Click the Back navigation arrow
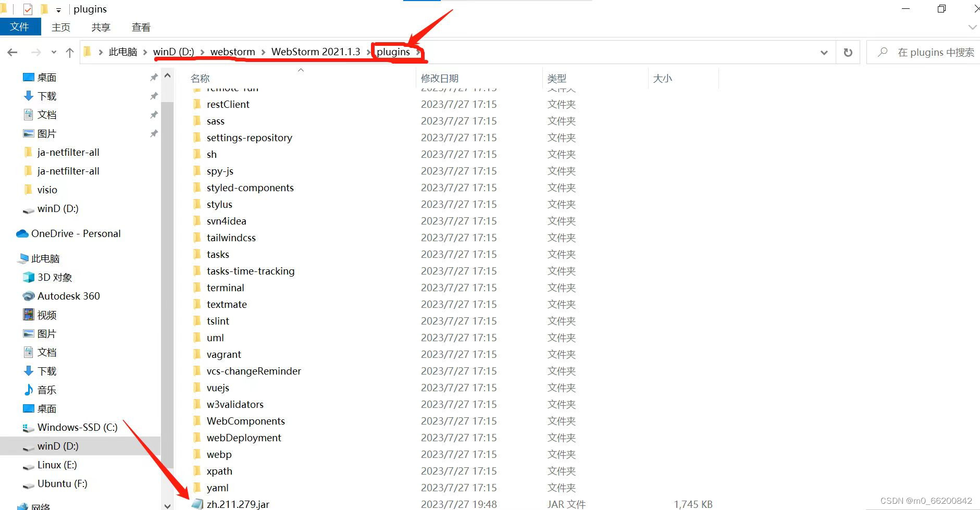Screen dimensions: 980x510 (13, 52)
